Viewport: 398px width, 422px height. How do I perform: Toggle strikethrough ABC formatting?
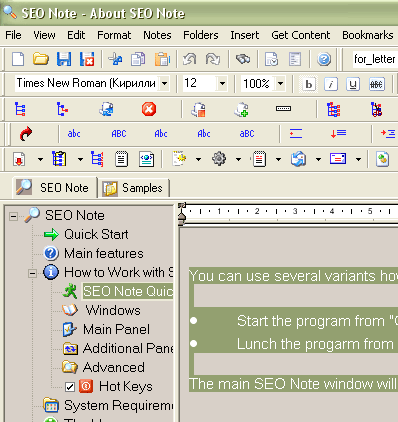pos(376,84)
